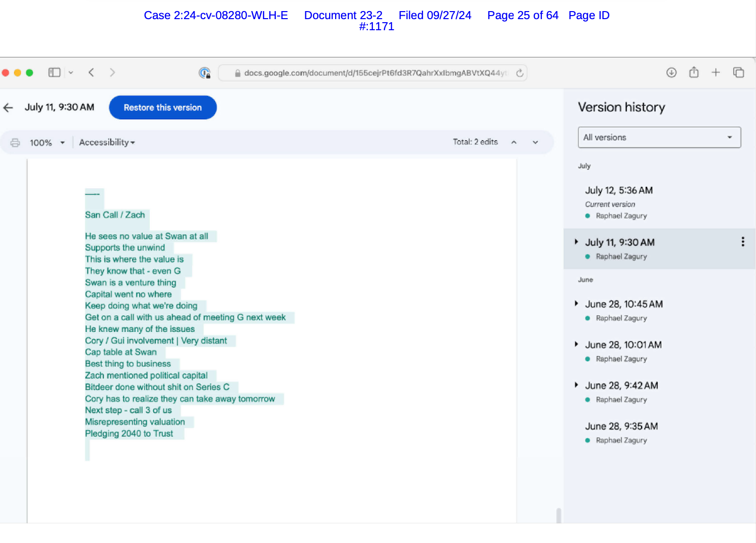Select the July 12, 5:36 AM current version
Screen dimensions: 756x543
point(659,202)
